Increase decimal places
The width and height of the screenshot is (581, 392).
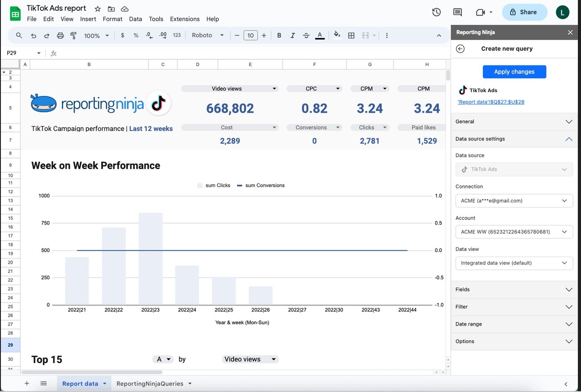[x=163, y=35]
